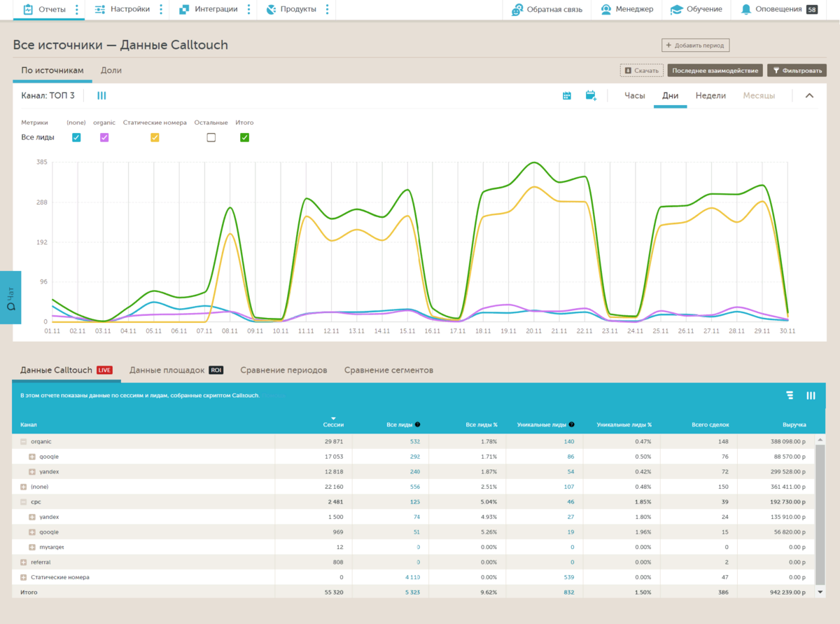Open the 832 unique leads total link

[x=569, y=592]
